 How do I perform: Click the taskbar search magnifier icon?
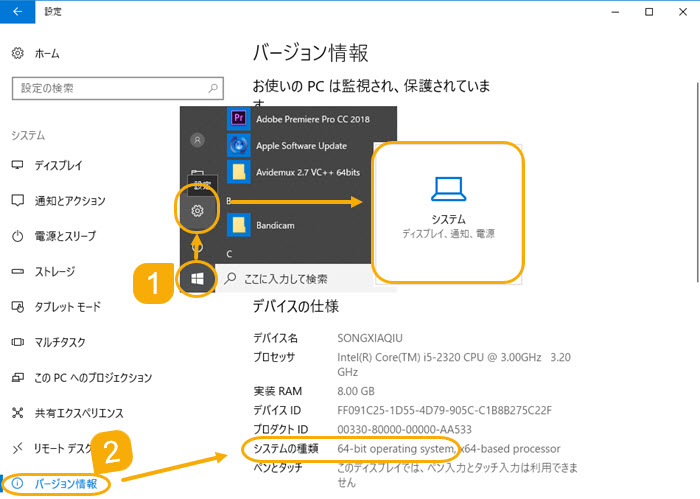(230, 279)
